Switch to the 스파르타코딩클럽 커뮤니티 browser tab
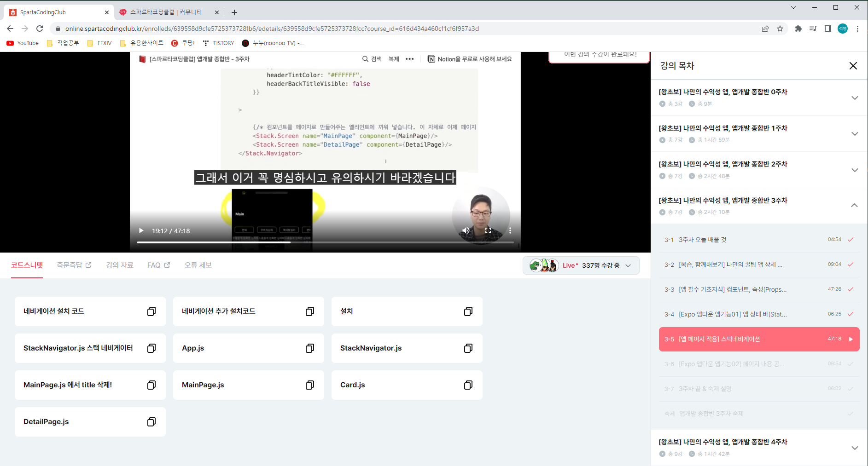The height and width of the screenshot is (466, 868). tap(167, 12)
